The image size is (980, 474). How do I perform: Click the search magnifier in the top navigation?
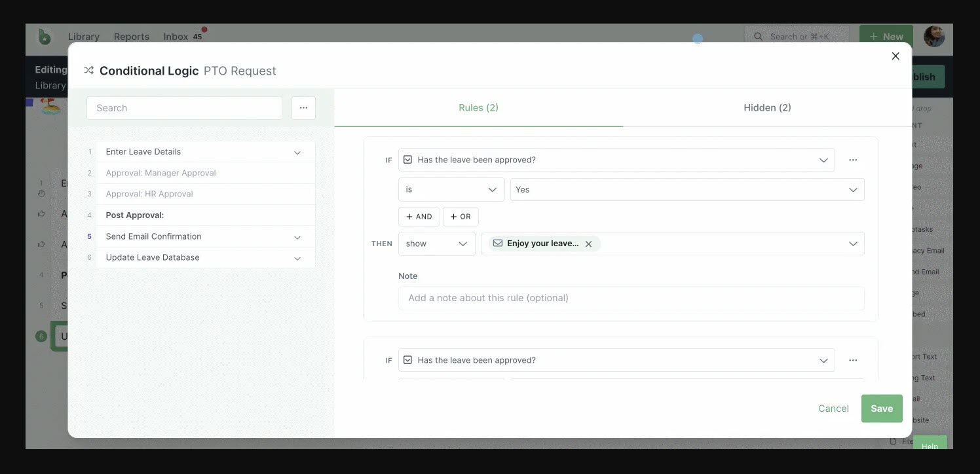(758, 36)
